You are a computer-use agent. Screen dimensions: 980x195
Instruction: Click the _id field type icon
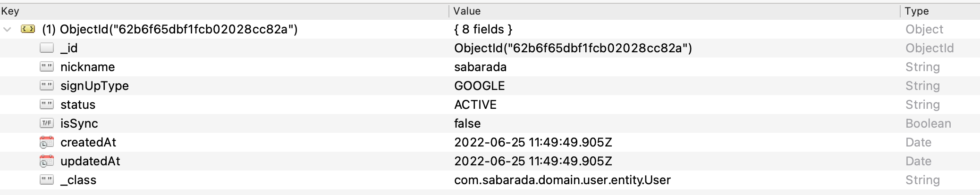click(x=47, y=48)
